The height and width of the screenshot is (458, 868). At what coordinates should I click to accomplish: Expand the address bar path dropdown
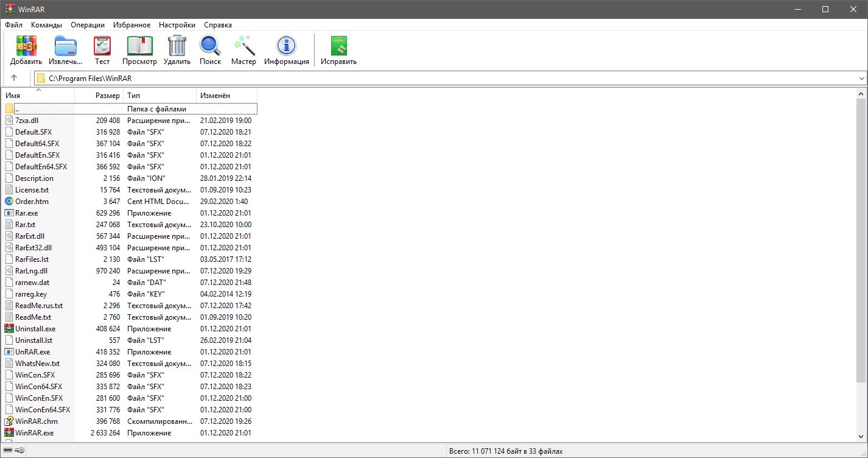[x=861, y=79]
